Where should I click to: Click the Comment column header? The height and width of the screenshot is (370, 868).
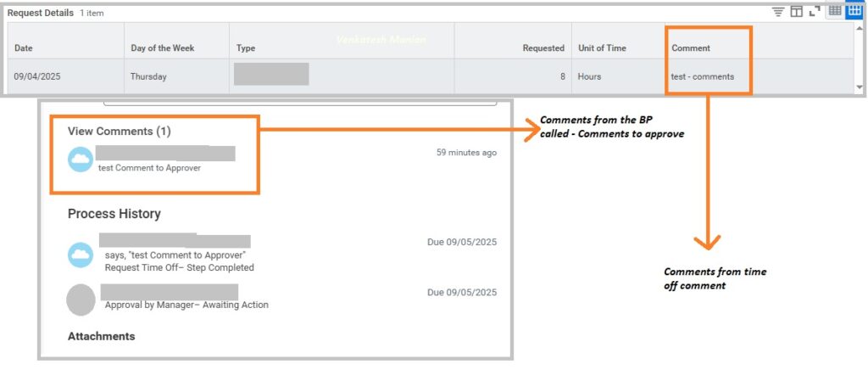point(691,48)
